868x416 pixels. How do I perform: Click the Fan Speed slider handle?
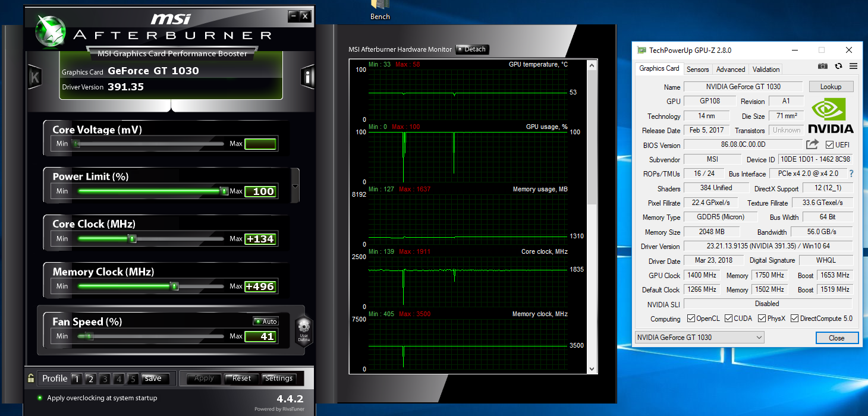coord(89,336)
